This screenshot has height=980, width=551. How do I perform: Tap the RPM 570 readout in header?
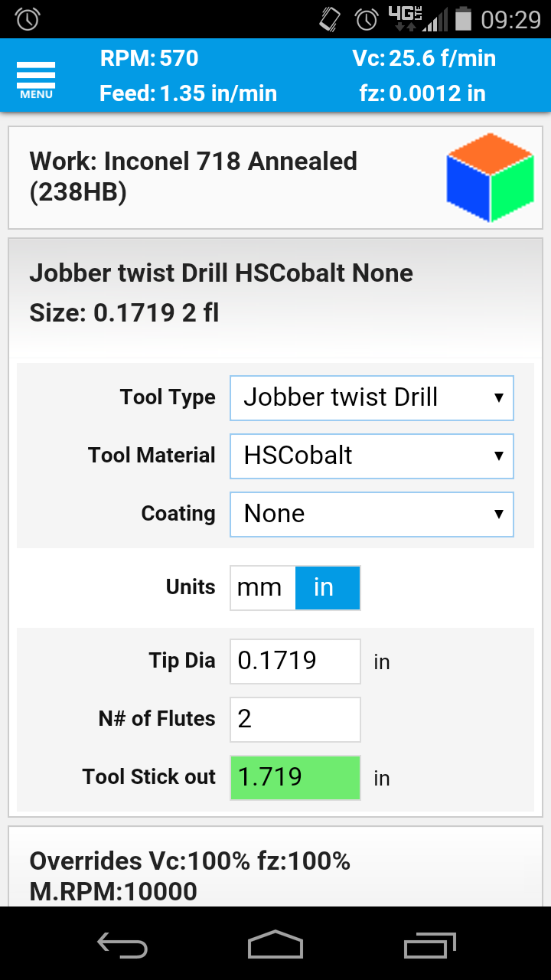pyautogui.click(x=149, y=59)
